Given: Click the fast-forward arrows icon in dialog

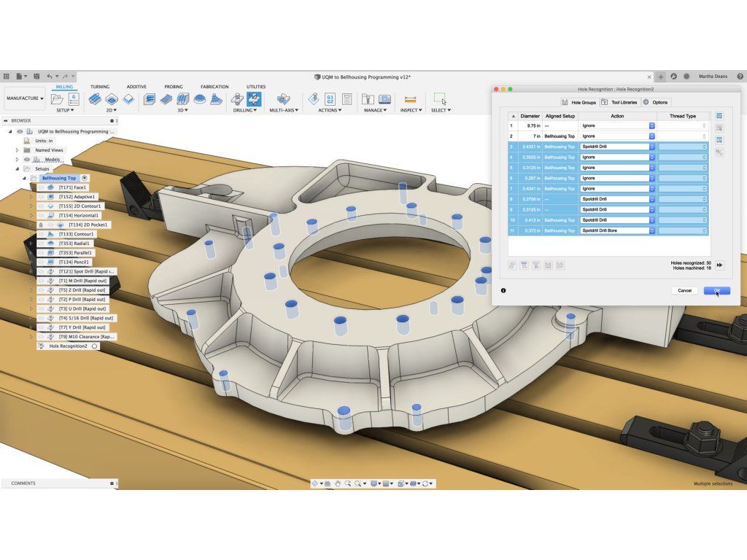Looking at the screenshot, I should pyautogui.click(x=719, y=265).
